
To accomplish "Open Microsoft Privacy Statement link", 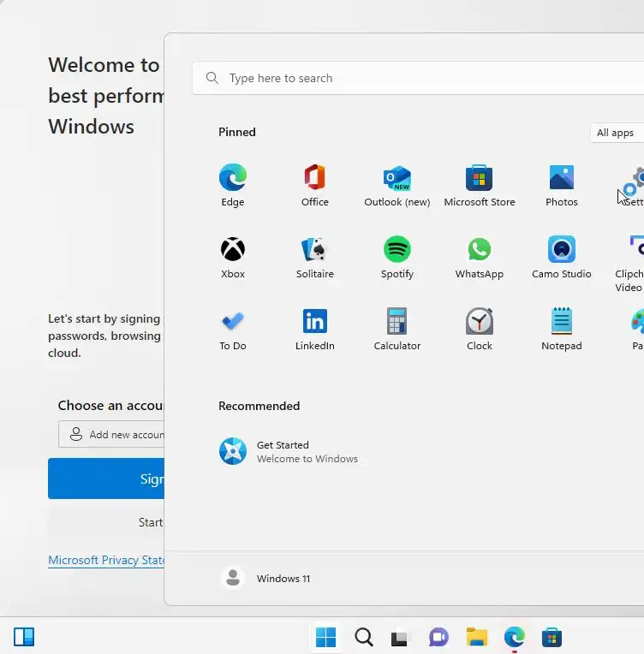I will point(106,560).
